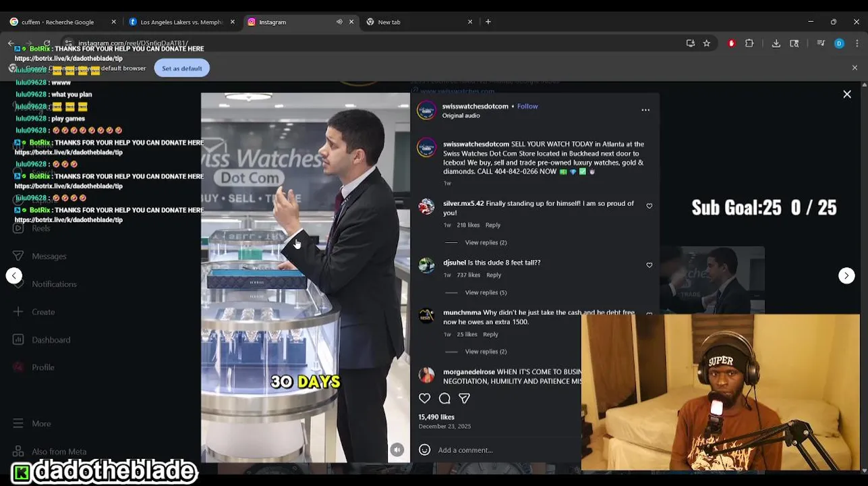868x486 pixels.
Task: Like the swisswatchesdotcom reel with the heart icon
Action: click(x=424, y=398)
